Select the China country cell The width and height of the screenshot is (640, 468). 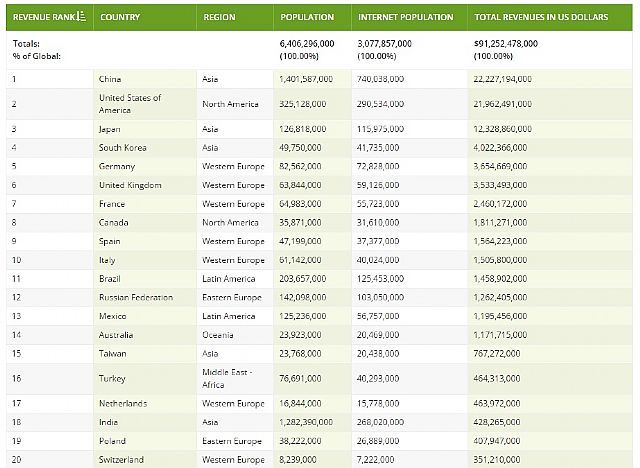[x=110, y=78]
